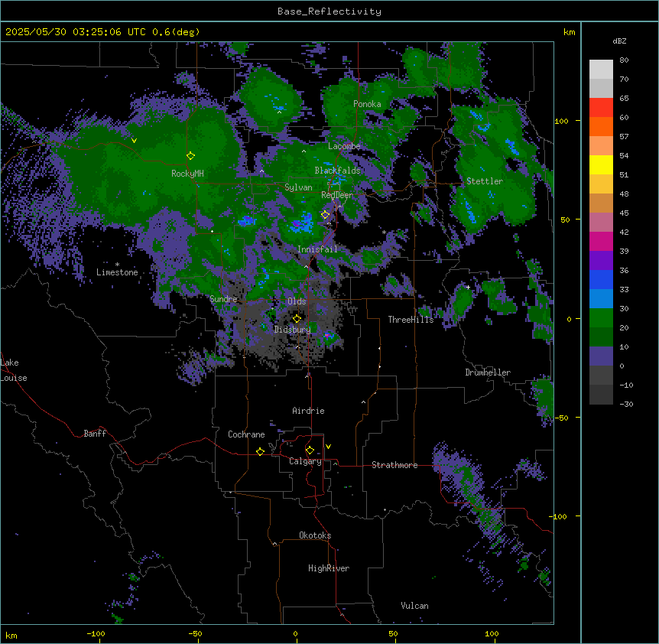Screen dimensions: 659x644
Task: Click the yellow diamond marker near RedDeer
Action: point(325,215)
